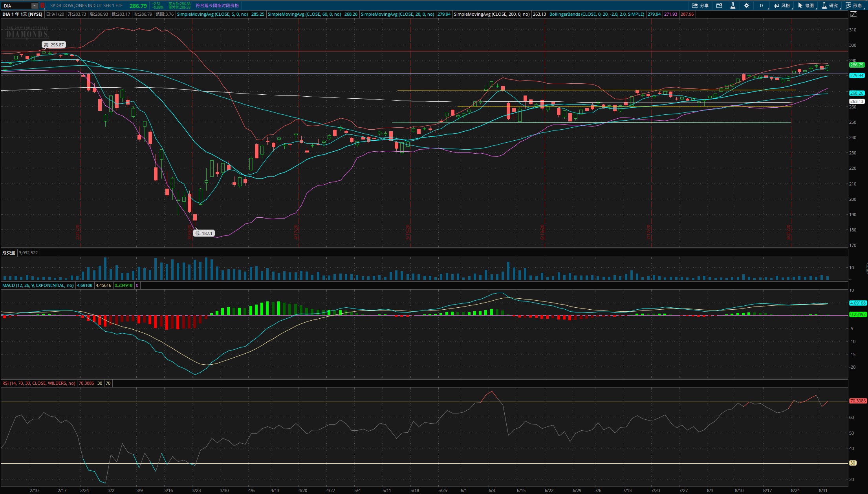Viewport: 868px width, 494px height.
Task: Click the MACD value 4.45616 in label bar
Action: [x=104, y=285]
